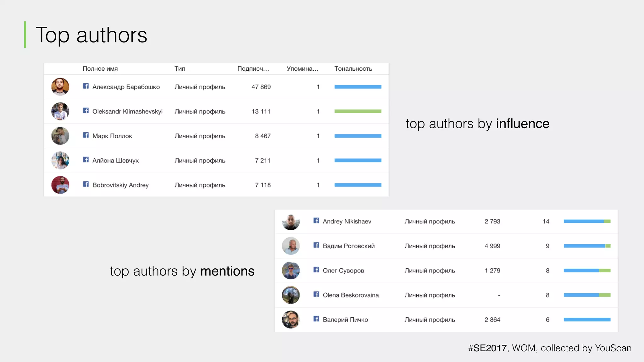Click the top authors by mentions caption

click(182, 271)
